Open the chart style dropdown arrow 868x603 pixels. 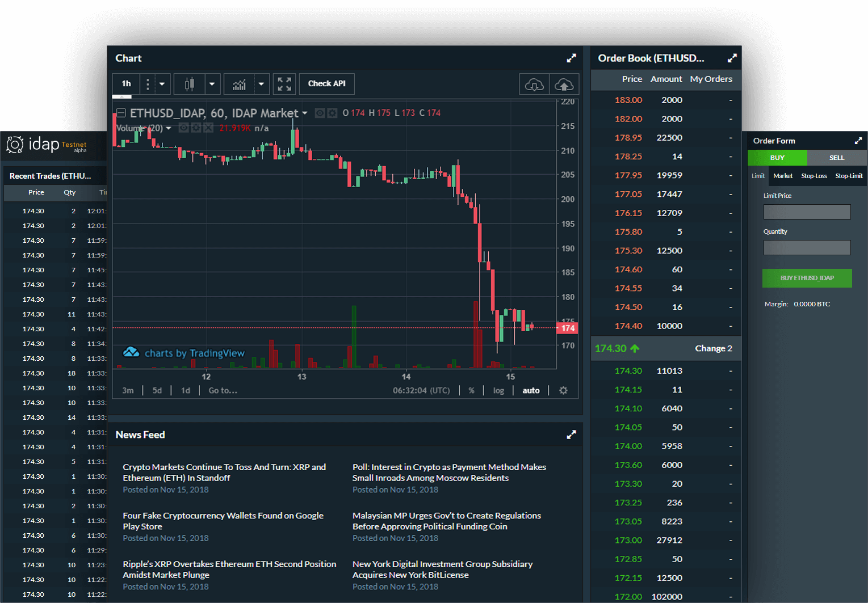pyautogui.click(x=212, y=84)
